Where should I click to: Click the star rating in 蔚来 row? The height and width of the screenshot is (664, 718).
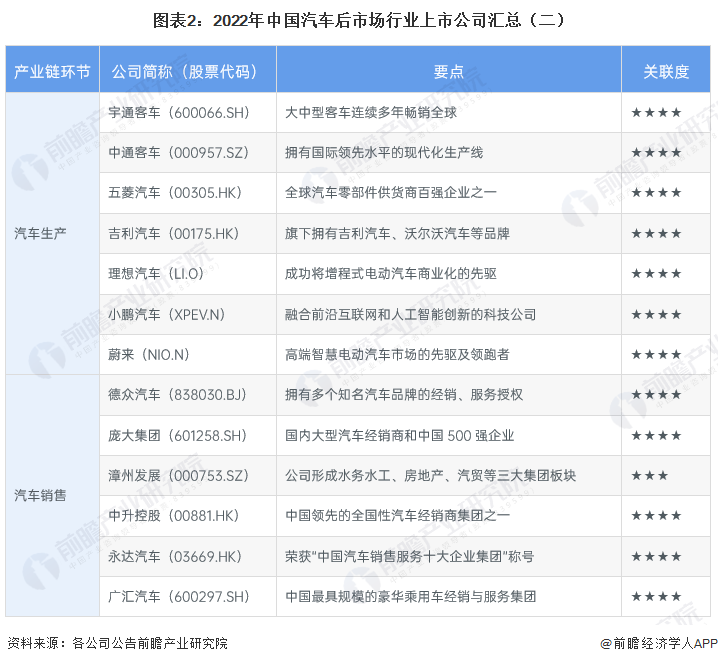pyautogui.click(x=656, y=354)
